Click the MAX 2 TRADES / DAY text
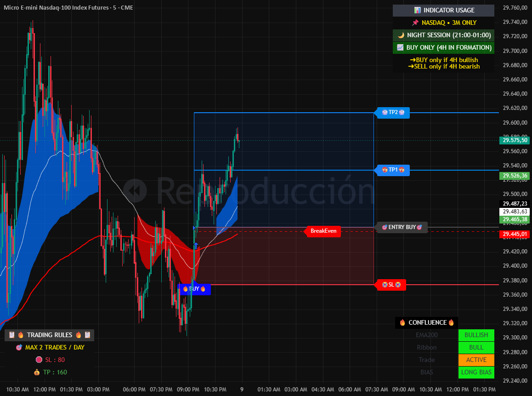 (55, 347)
